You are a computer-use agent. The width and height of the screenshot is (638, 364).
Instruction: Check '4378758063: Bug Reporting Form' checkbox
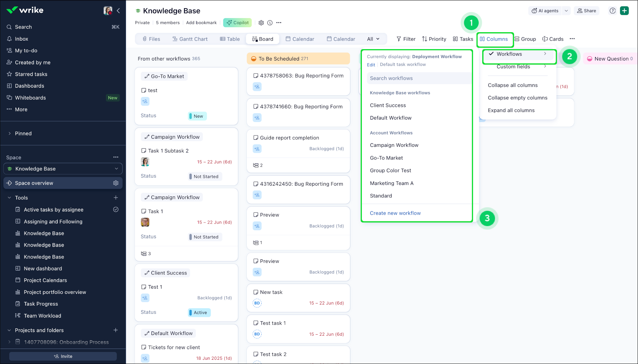[x=256, y=76]
